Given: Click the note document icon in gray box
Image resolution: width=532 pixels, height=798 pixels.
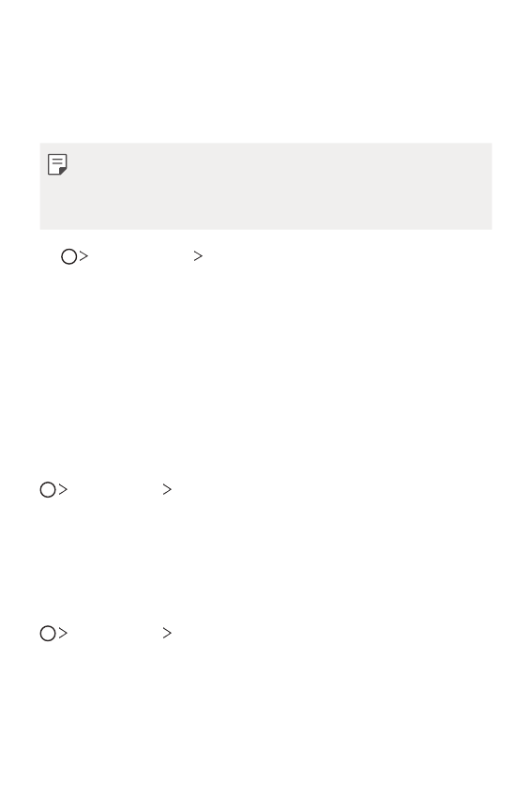Looking at the screenshot, I should click(x=57, y=164).
